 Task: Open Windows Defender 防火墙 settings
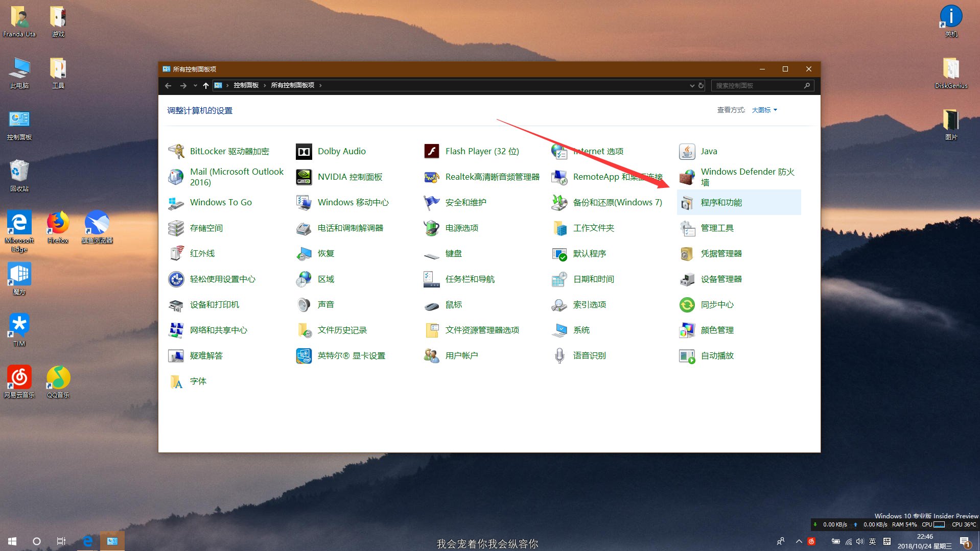(748, 176)
